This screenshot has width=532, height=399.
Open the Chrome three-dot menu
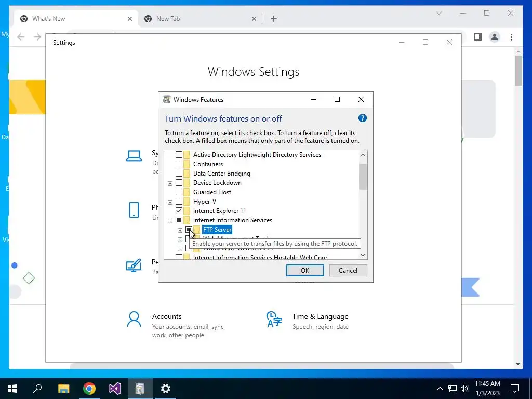pos(511,37)
